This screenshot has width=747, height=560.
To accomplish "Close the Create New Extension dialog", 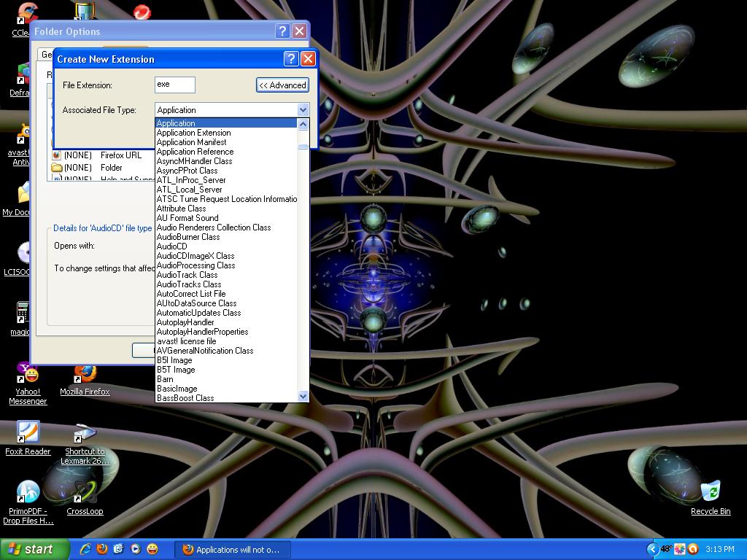I will coord(309,58).
